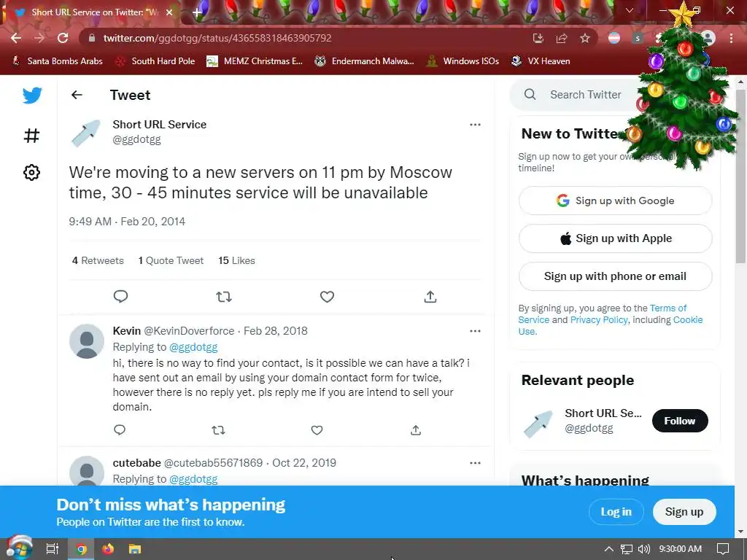This screenshot has width=747, height=560.
Task: Retweet the Short URL Service tweet
Action: pos(224,297)
